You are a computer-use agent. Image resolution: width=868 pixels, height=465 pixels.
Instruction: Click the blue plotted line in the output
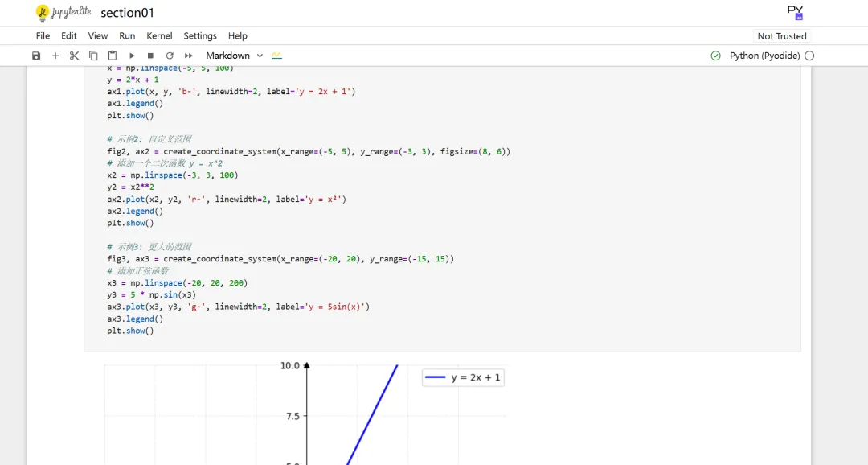pyautogui.click(x=372, y=414)
